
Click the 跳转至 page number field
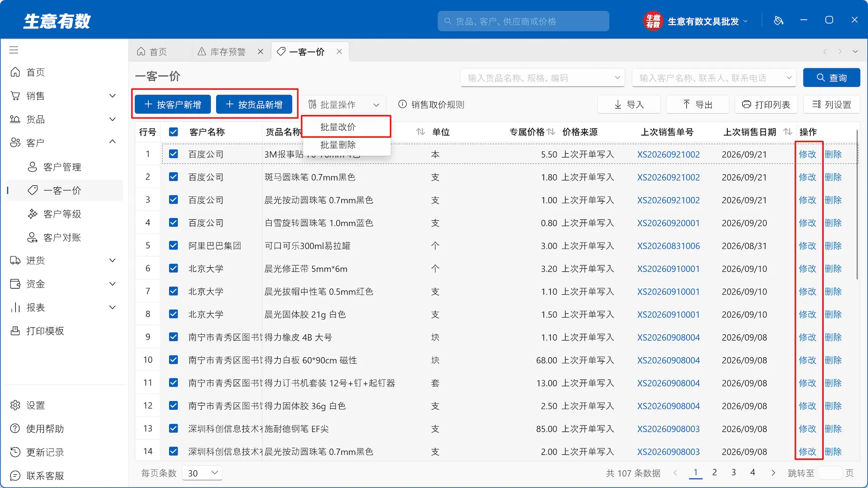click(830, 473)
